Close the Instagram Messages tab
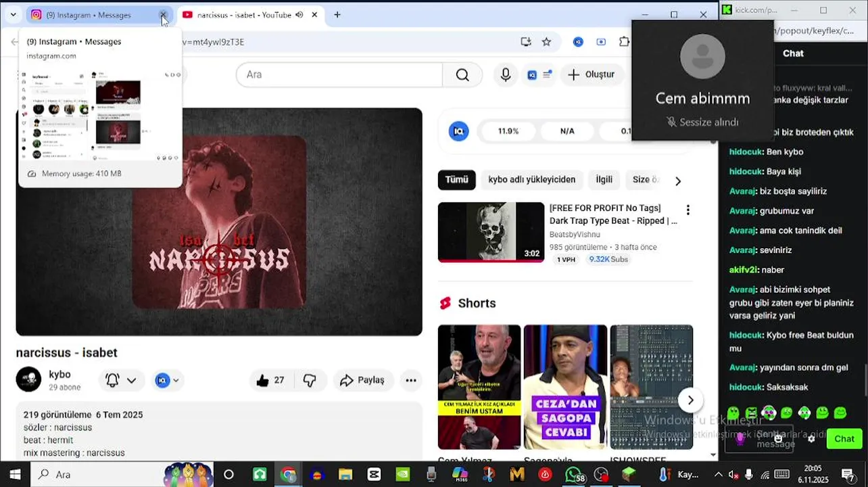The image size is (868, 487). tap(163, 15)
